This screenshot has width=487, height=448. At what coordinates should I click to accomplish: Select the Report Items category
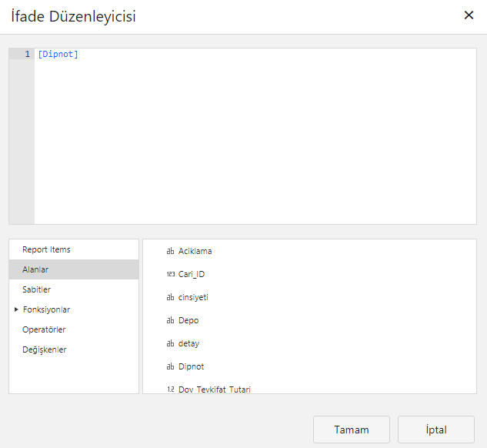(46, 249)
